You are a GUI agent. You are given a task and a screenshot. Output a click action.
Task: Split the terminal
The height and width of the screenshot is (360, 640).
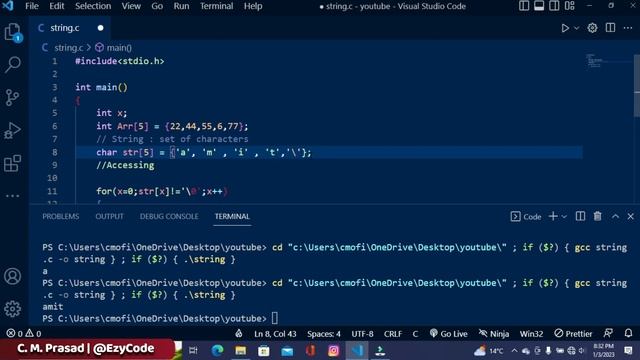580,216
